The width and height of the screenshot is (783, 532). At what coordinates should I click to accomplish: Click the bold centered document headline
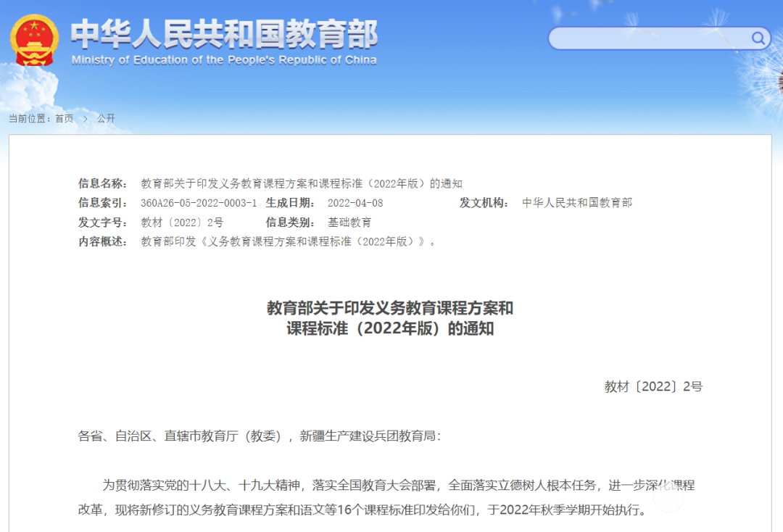390,318
